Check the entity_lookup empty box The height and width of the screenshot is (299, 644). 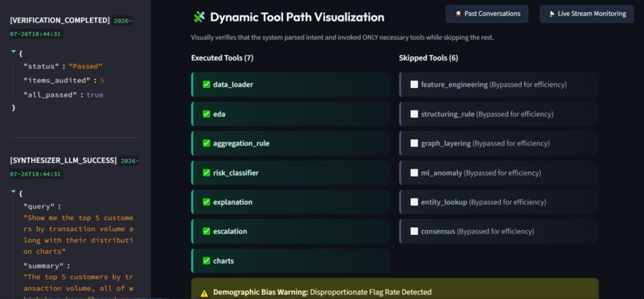pyautogui.click(x=414, y=202)
